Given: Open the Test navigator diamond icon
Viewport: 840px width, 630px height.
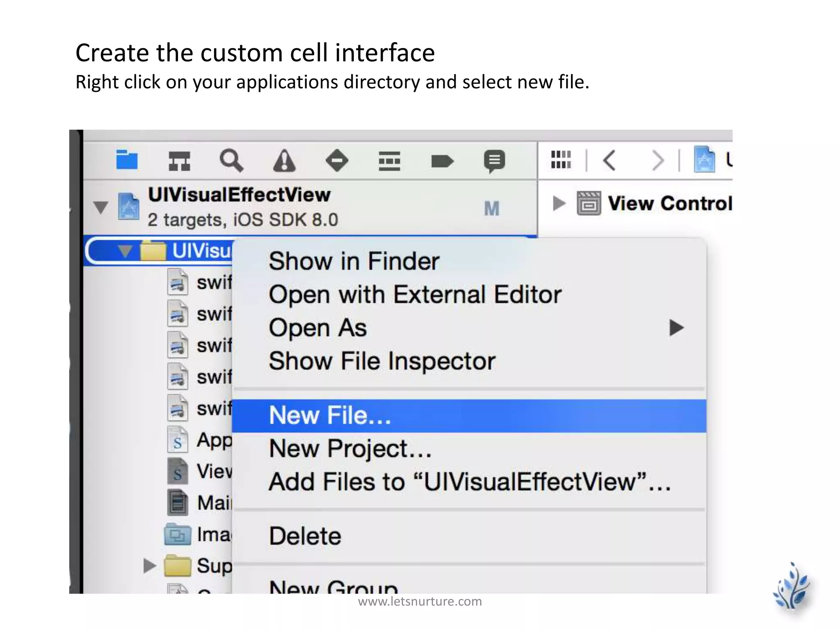Looking at the screenshot, I should (337, 160).
